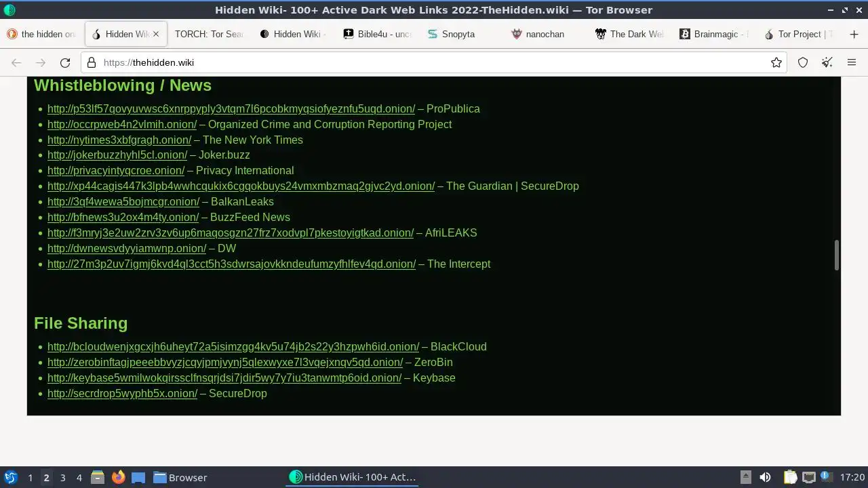Open the New York Times onion link
Image resolution: width=868 pixels, height=488 pixels.
119,140
